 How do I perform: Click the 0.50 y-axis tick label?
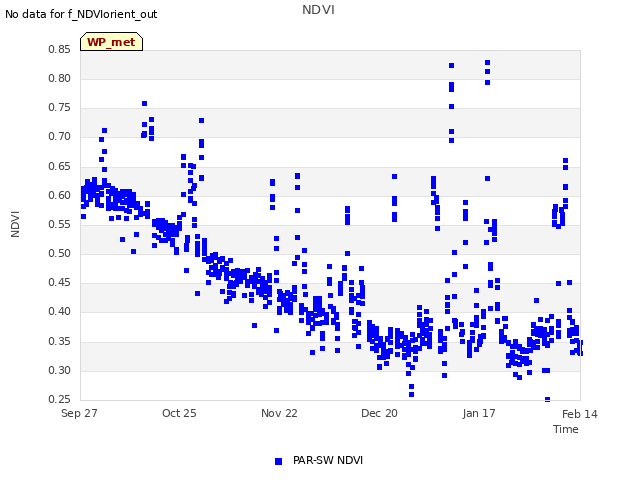[59, 253]
